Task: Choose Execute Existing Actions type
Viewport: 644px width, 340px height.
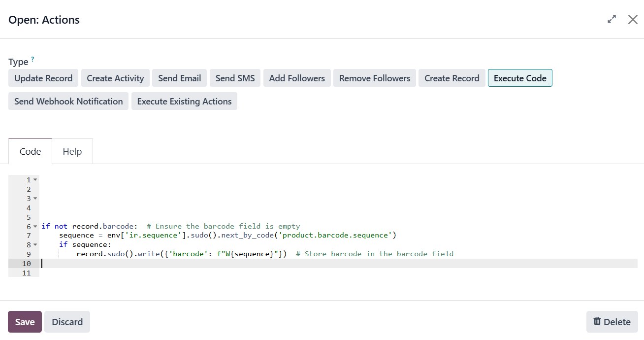Action: (184, 101)
